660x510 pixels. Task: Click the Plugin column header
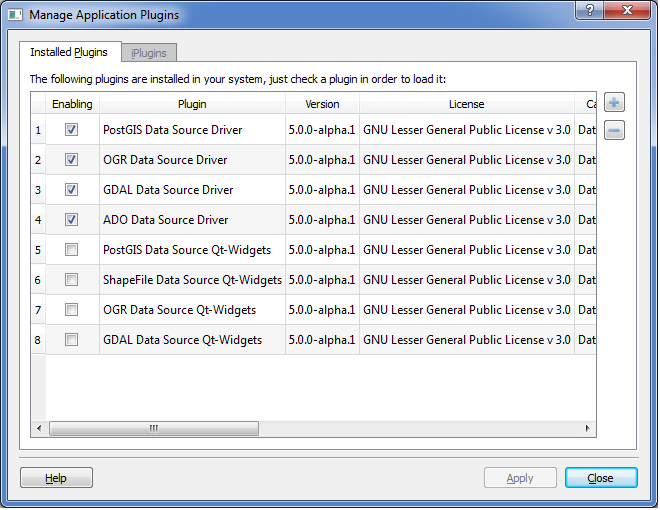pyautogui.click(x=193, y=104)
